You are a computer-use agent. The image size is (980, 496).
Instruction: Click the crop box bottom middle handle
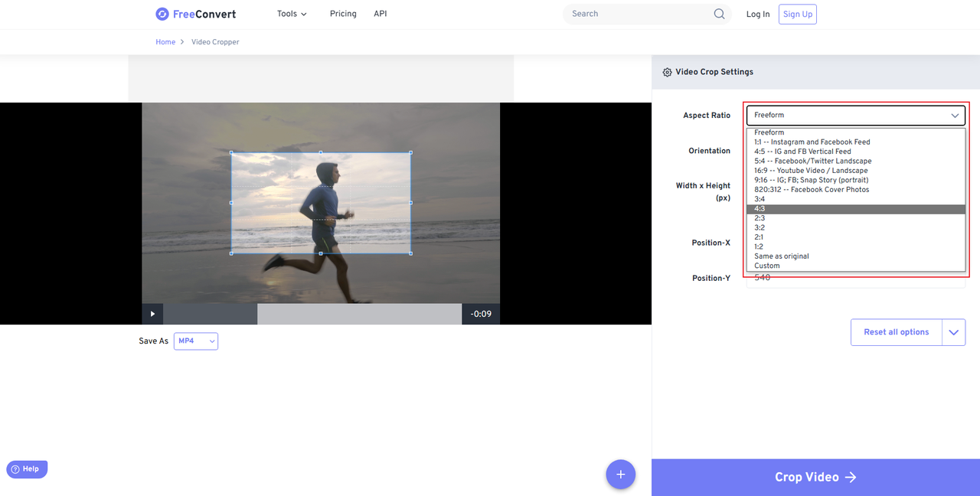321,253
